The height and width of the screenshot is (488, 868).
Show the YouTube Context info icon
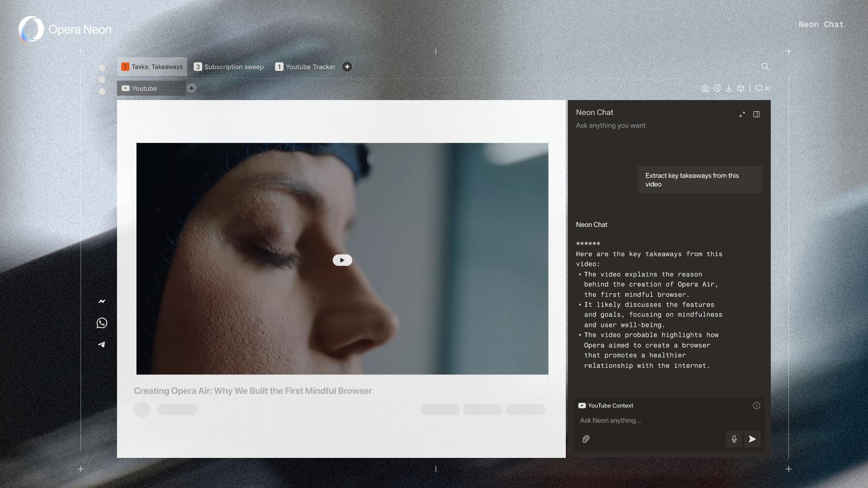point(756,406)
